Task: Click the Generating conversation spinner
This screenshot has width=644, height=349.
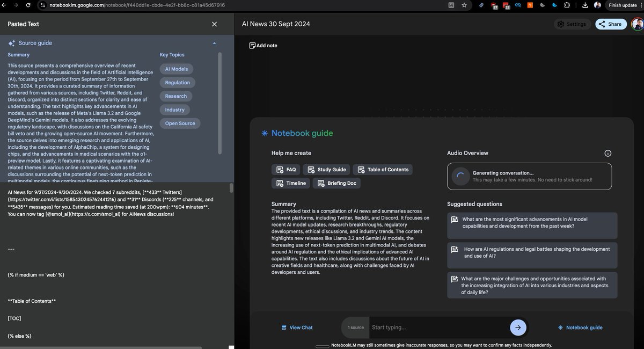Action: (460, 176)
